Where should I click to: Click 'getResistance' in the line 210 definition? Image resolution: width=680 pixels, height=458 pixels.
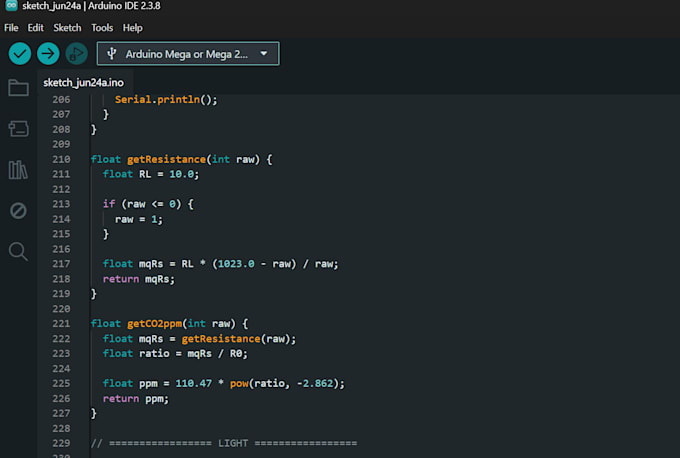[x=166, y=159]
